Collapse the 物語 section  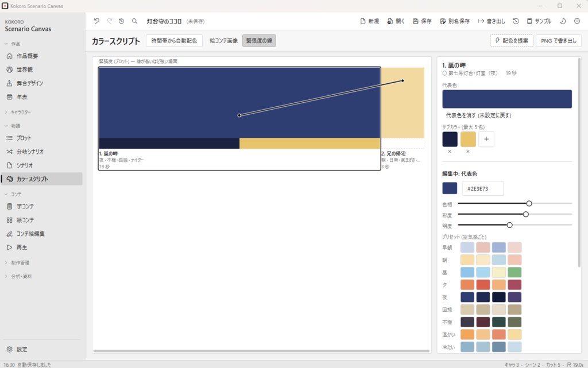[x=13, y=126]
